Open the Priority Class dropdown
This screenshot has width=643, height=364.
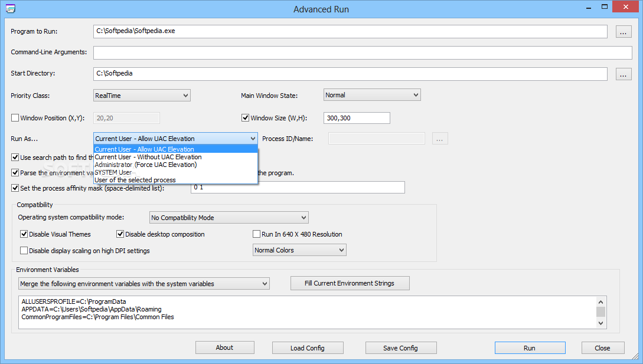click(x=142, y=96)
